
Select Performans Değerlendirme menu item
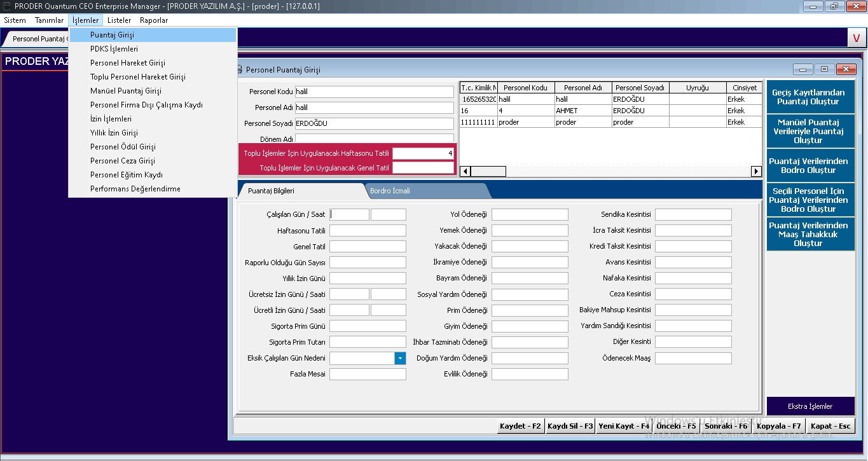tap(135, 189)
